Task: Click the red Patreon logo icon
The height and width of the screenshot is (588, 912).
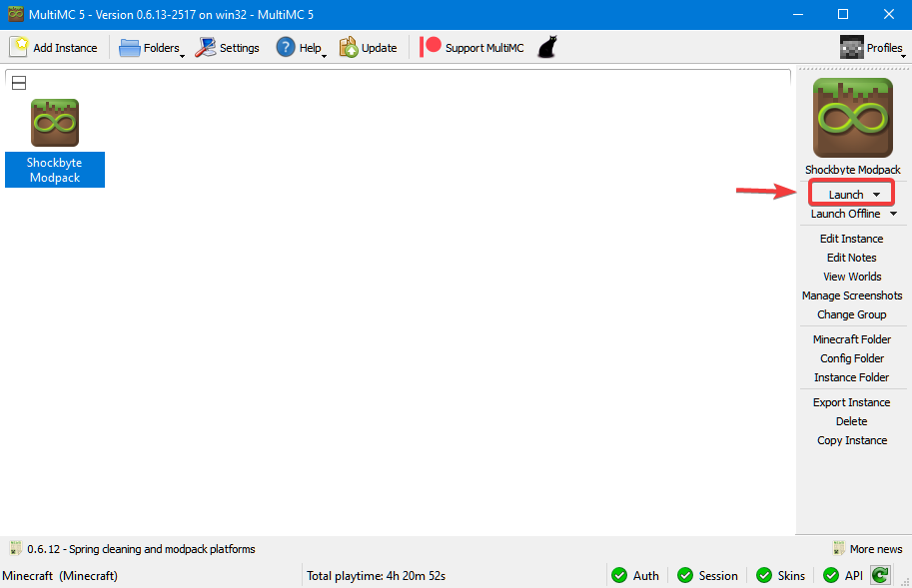Action: 431,47
